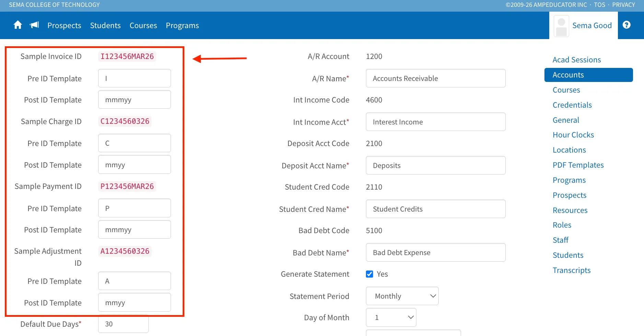The height and width of the screenshot is (336, 644).
Task: Open Hour Clocks in the sidebar
Action: pos(573,135)
